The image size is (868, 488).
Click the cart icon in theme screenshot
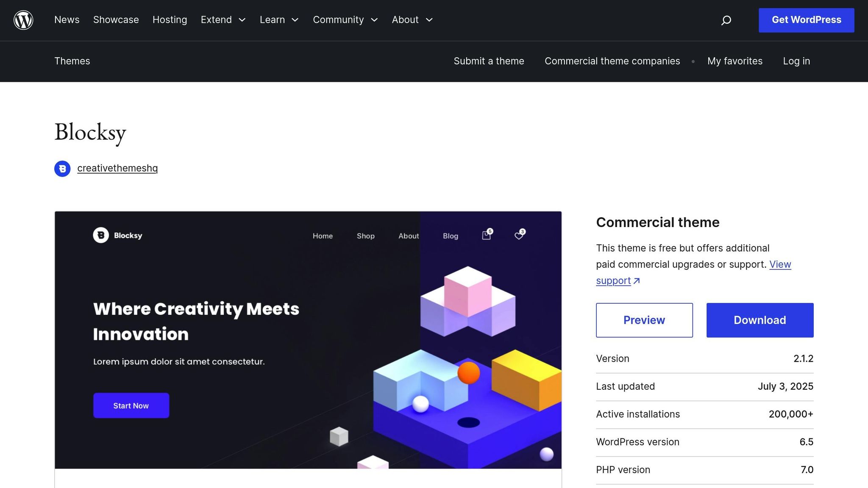pos(487,235)
